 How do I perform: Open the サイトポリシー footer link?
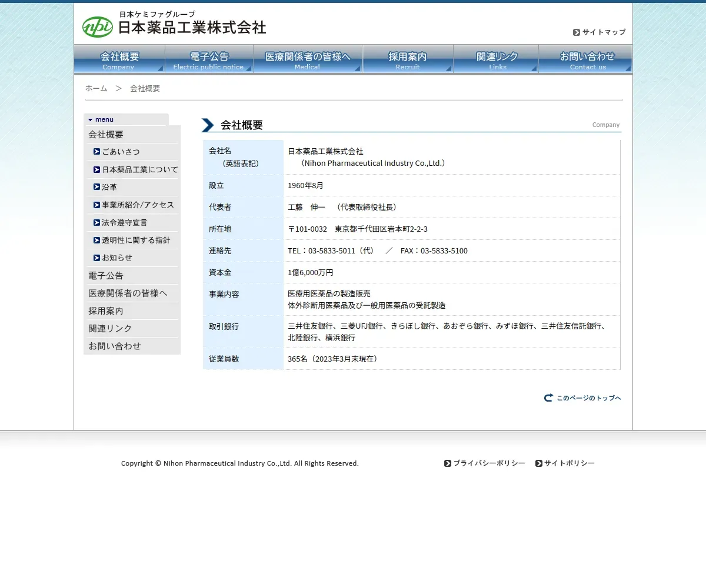[x=570, y=463]
